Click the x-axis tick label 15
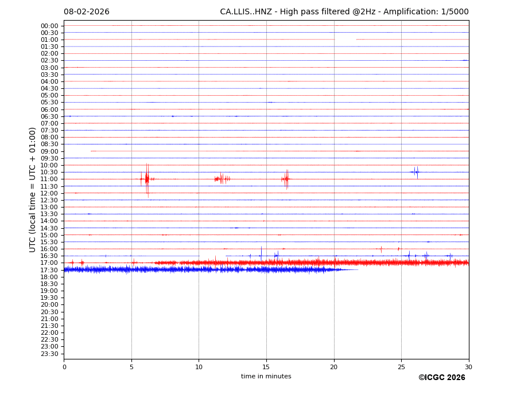Screen dimensions: 532x399 point(266,367)
